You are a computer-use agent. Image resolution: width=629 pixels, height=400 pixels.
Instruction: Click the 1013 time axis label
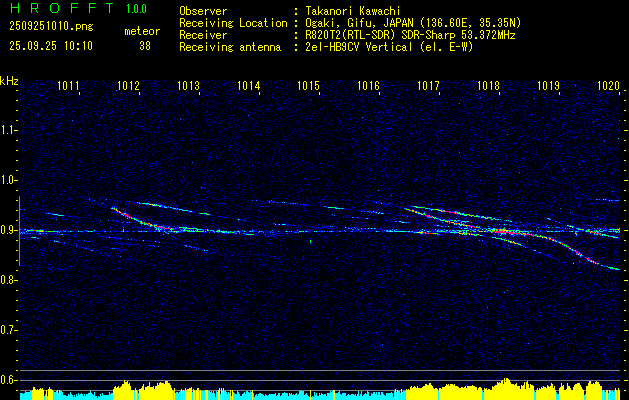coord(189,86)
